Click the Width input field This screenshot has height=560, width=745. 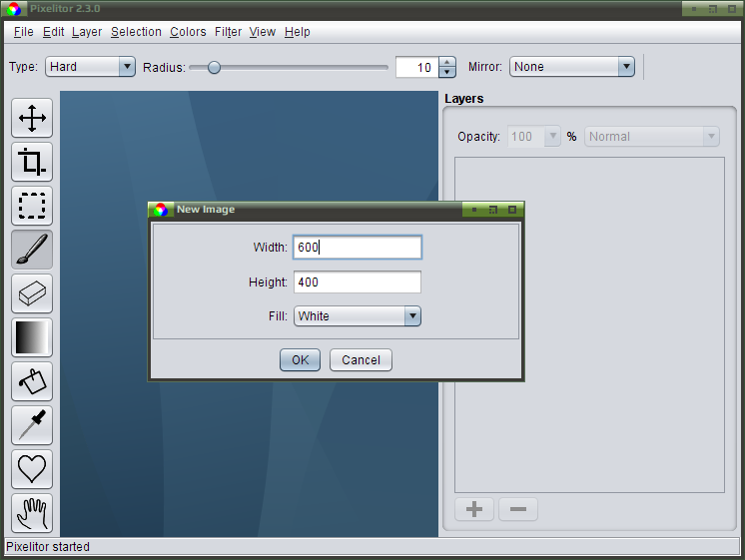(x=358, y=247)
